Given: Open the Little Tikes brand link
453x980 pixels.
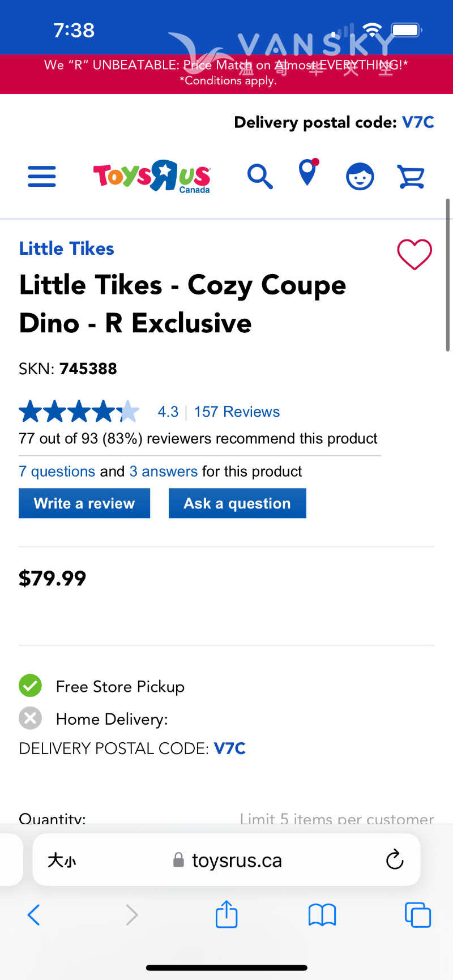Looking at the screenshot, I should tap(67, 249).
